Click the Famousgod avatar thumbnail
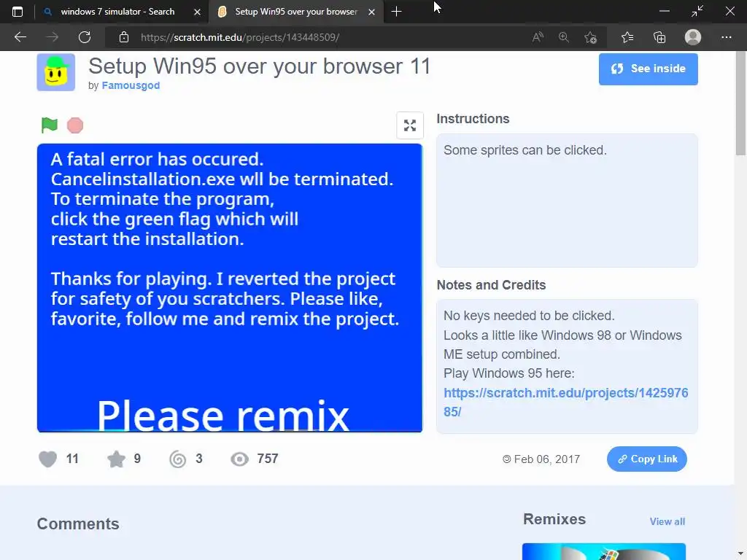The height and width of the screenshot is (560, 747). click(56, 72)
